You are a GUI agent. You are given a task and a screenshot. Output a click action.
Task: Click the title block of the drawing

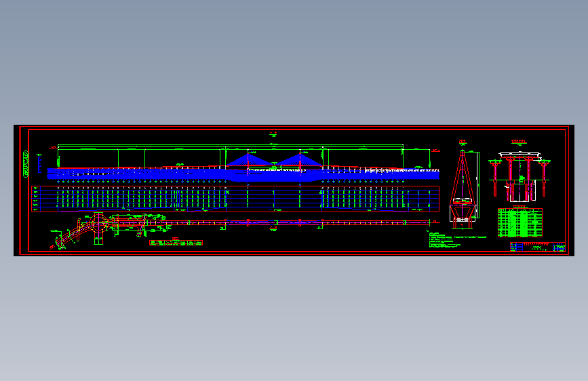(537, 247)
